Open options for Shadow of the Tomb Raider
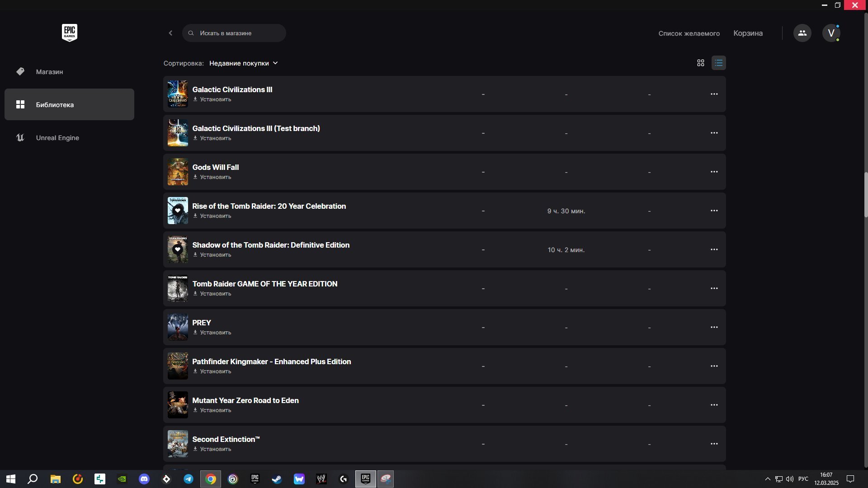The width and height of the screenshot is (868, 488). 714,249
